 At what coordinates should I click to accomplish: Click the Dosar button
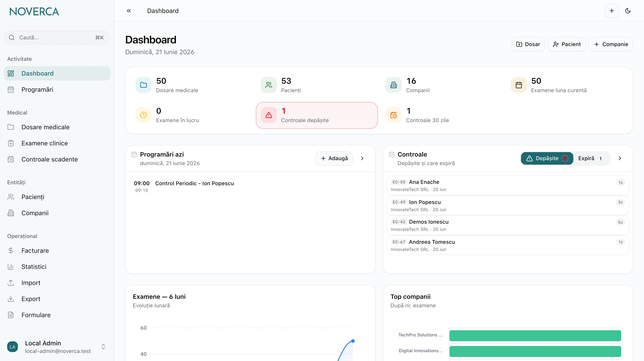(528, 44)
